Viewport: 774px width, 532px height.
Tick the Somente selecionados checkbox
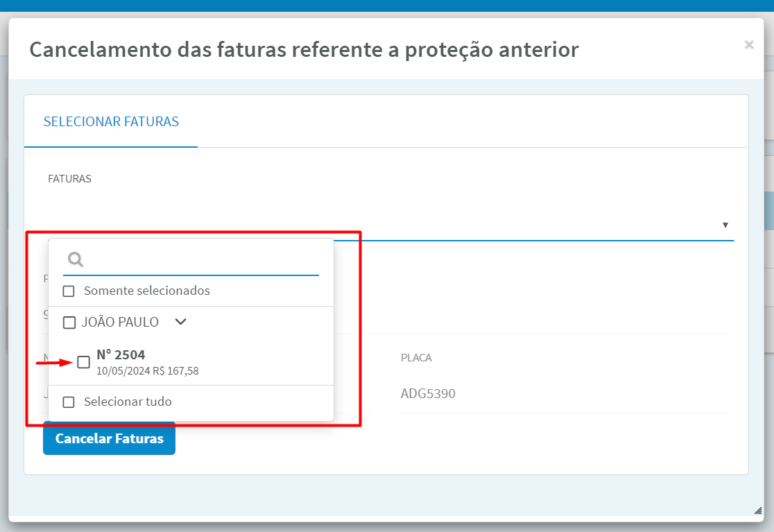[69, 291]
